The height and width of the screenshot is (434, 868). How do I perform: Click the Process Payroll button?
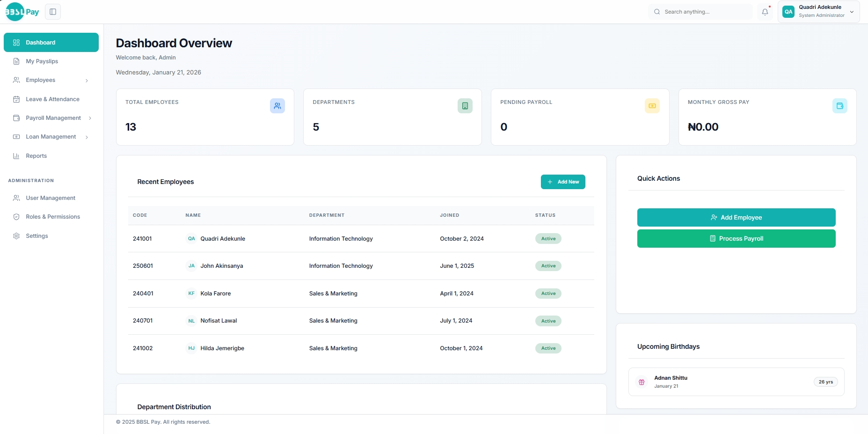(736, 238)
